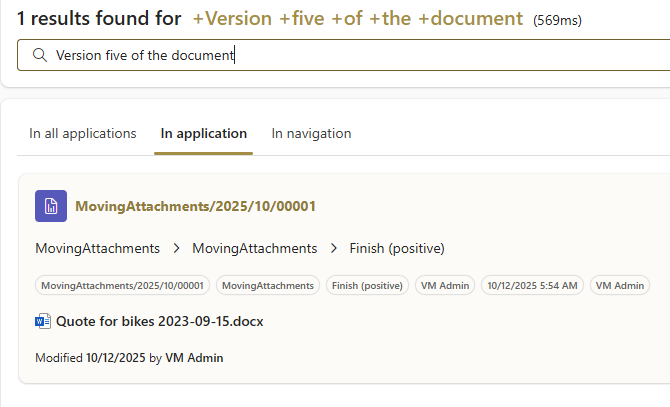Screen dimensions: 670x407
Task: Select the In application tab
Action: [203, 133]
